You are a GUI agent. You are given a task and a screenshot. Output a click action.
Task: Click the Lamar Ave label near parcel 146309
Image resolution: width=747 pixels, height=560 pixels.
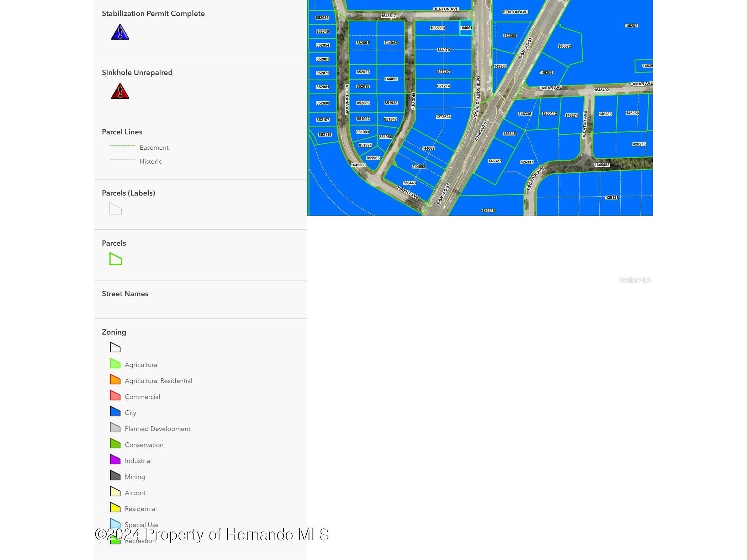[550, 88]
